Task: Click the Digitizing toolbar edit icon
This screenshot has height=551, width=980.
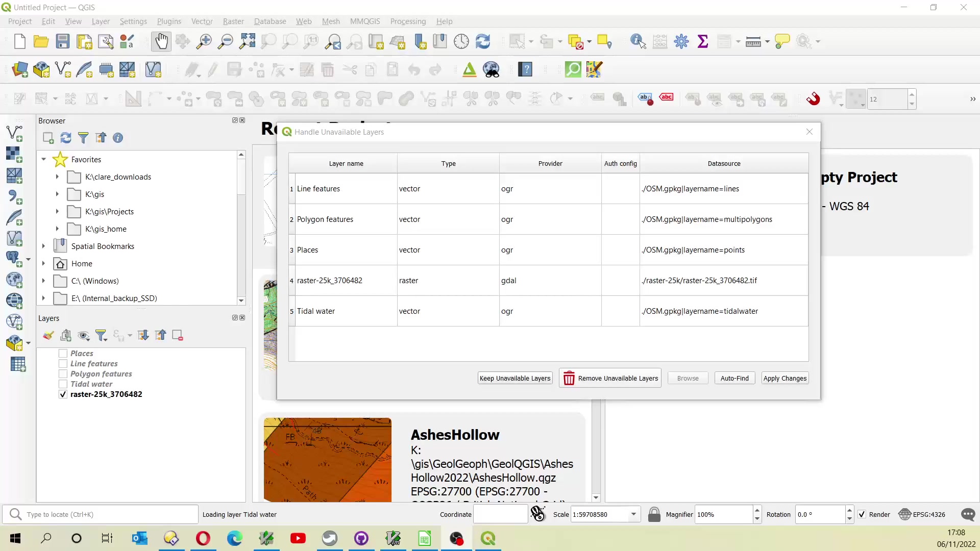Action: tap(191, 69)
